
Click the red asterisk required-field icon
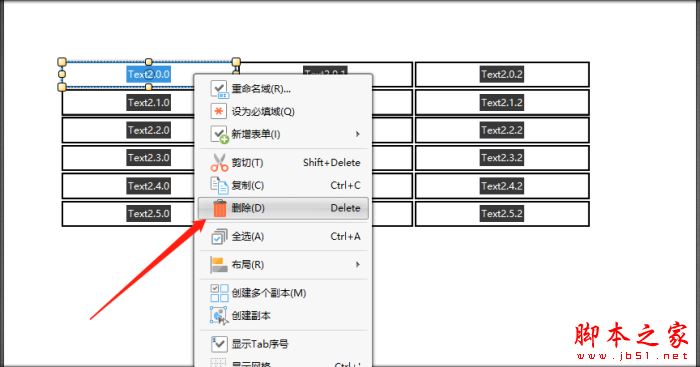tap(219, 111)
